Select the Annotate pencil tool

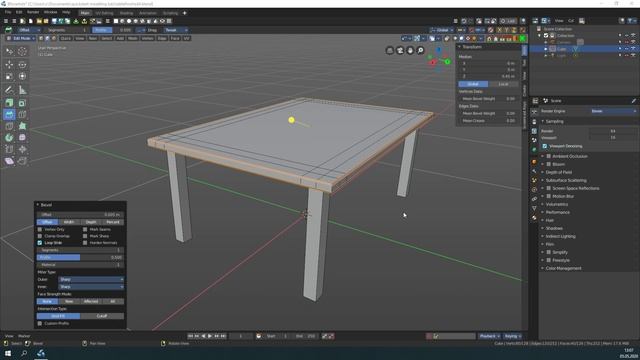click(x=9, y=90)
